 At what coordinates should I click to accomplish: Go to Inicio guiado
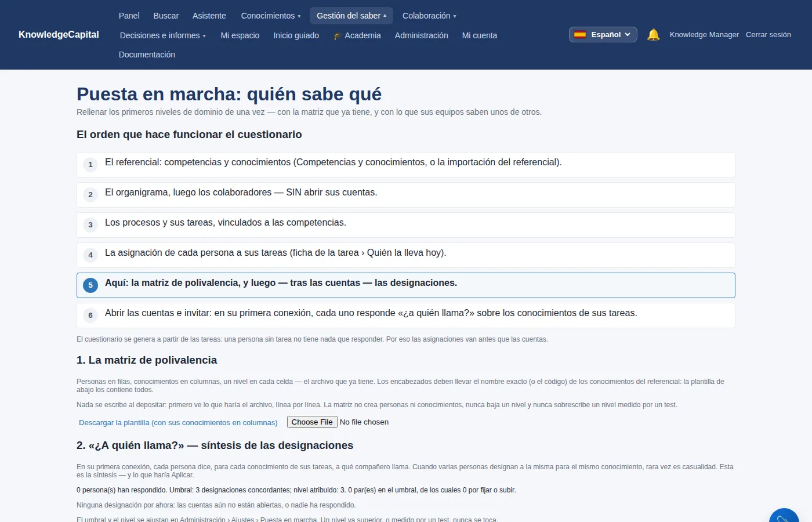[x=296, y=35]
